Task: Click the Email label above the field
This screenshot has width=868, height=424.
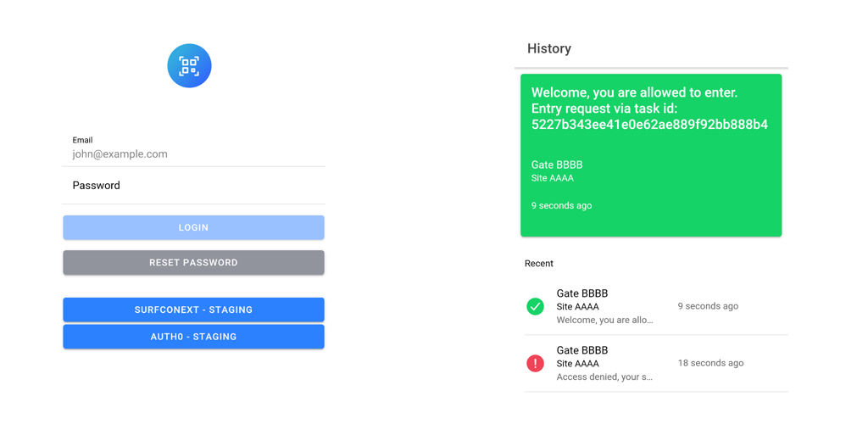Action: tap(82, 140)
